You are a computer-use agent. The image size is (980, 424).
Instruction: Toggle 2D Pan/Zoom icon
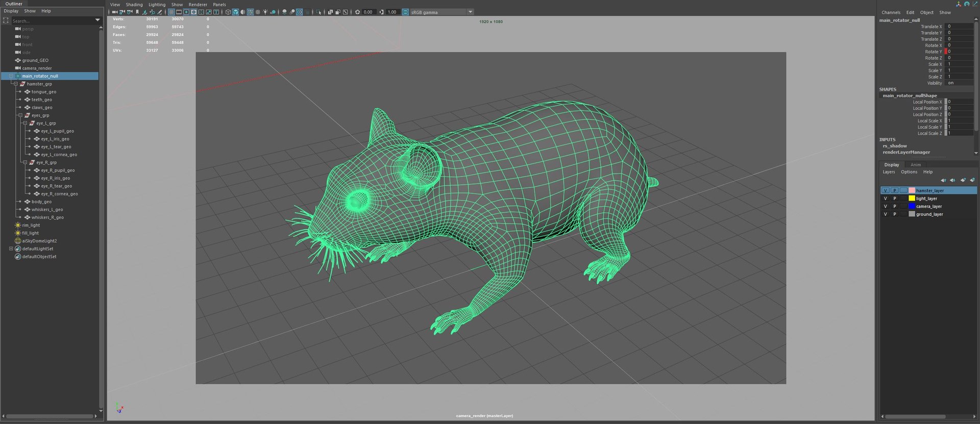click(x=152, y=12)
